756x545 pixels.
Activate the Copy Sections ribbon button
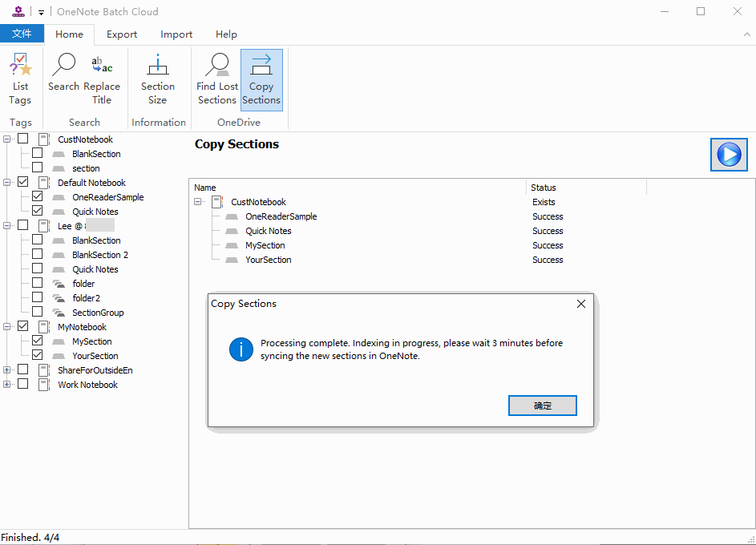point(261,79)
